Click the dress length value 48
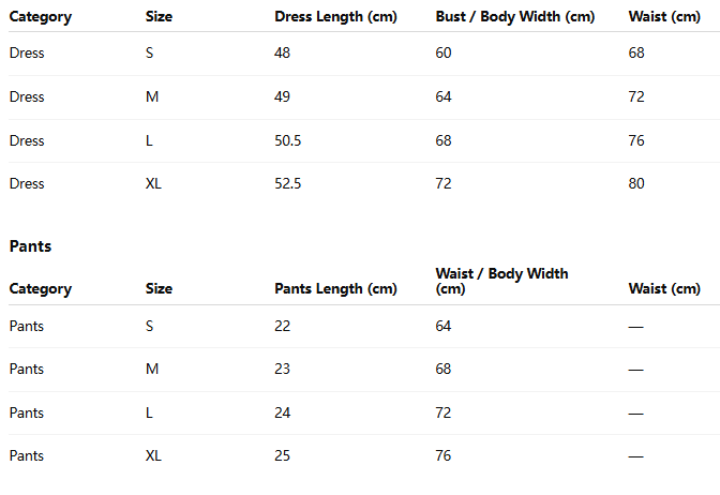This screenshot has height=495, width=720. [282, 53]
